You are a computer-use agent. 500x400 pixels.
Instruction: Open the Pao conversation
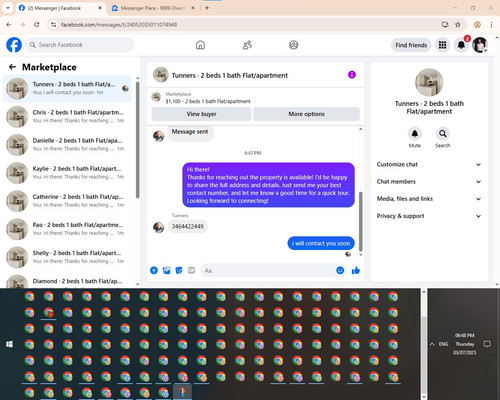[68, 229]
